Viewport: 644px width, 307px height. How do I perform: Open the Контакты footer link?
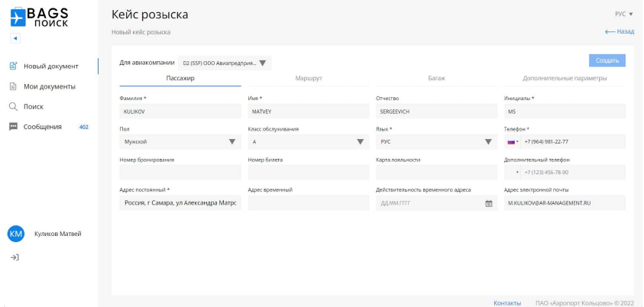click(x=507, y=302)
